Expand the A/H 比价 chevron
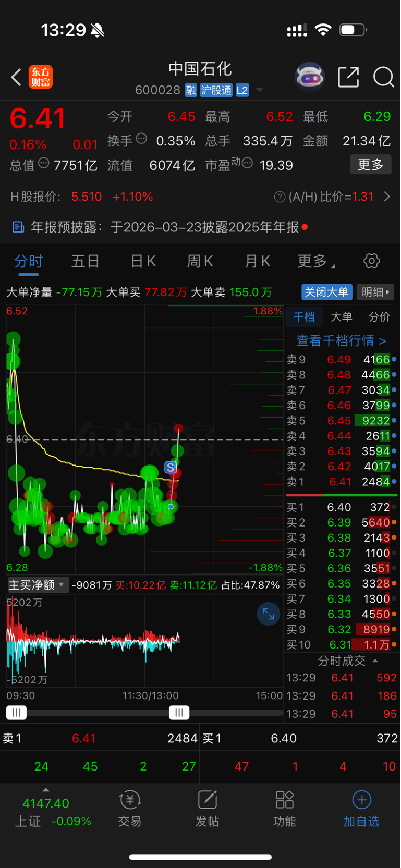Screen dimensions: 401x868 click(387, 197)
